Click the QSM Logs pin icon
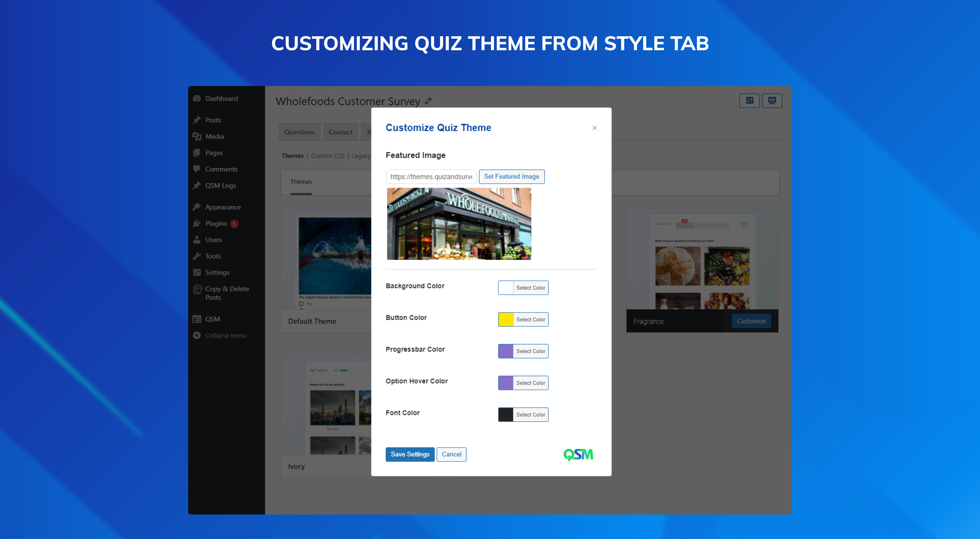 197,186
